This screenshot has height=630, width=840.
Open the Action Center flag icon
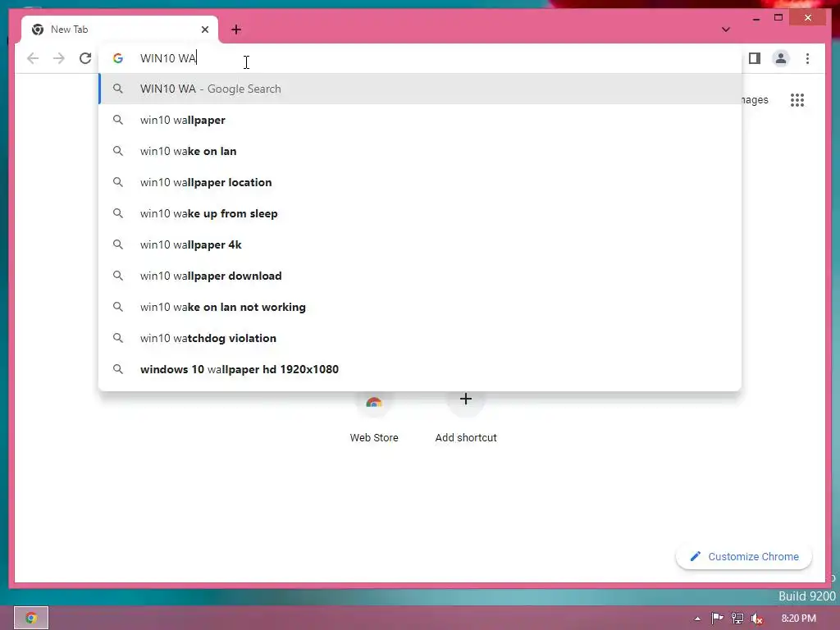pos(717,619)
